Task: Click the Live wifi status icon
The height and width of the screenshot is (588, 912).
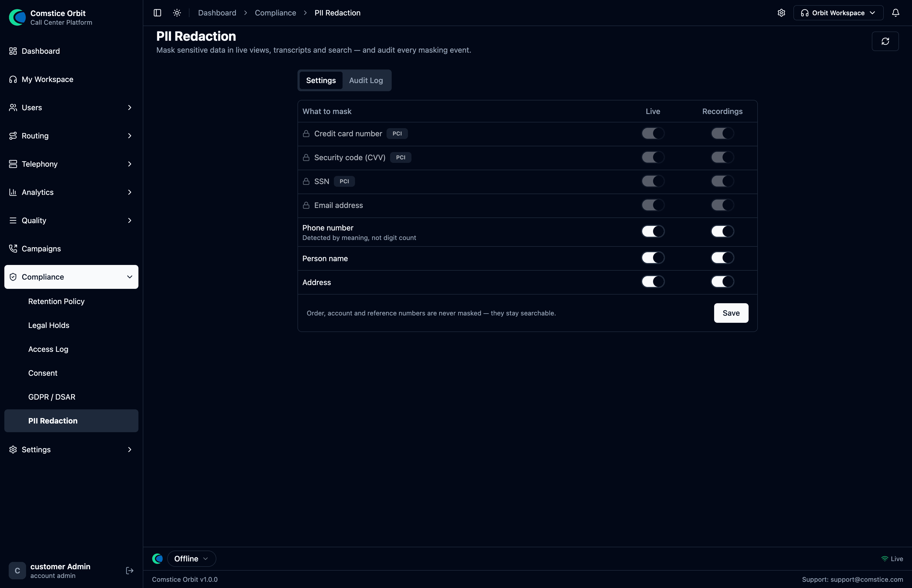Action: click(885, 559)
